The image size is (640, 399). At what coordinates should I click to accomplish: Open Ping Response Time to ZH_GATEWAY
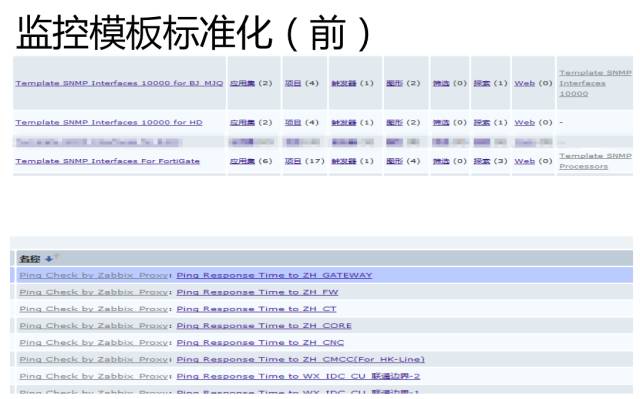point(274,275)
